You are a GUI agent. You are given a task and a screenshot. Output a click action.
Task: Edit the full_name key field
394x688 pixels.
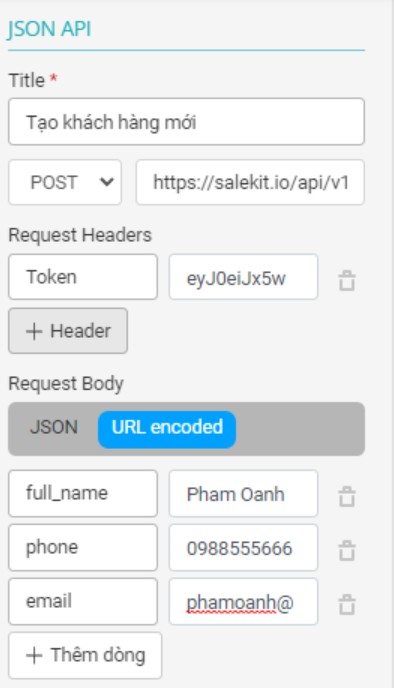click(x=83, y=494)
